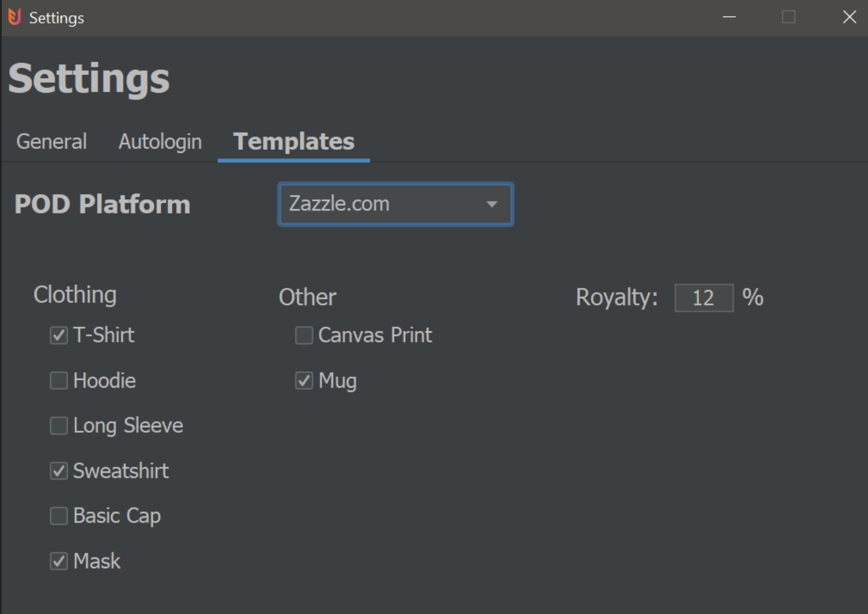Enable the Canvas Print checkbox
868x614 pixels.
coord(304,335)
